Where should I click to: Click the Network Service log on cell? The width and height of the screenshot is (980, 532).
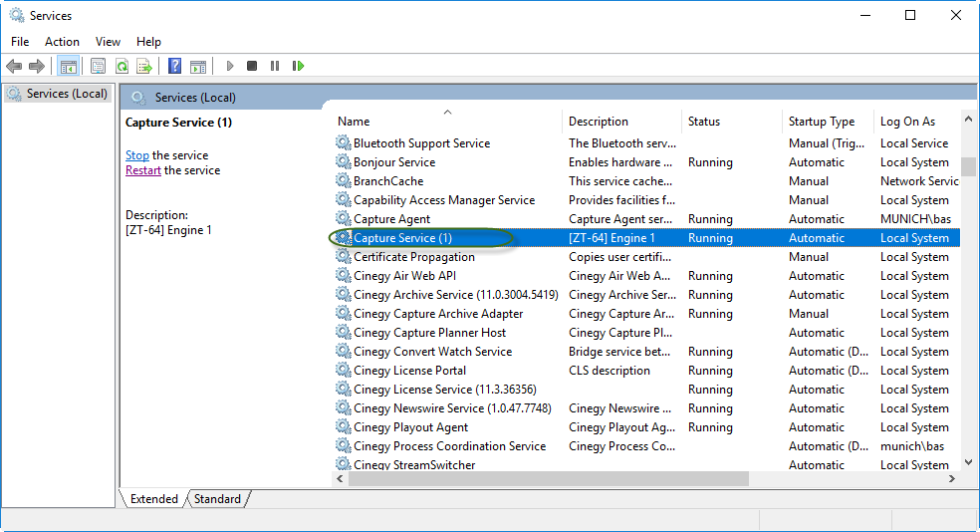pos(919,180)
